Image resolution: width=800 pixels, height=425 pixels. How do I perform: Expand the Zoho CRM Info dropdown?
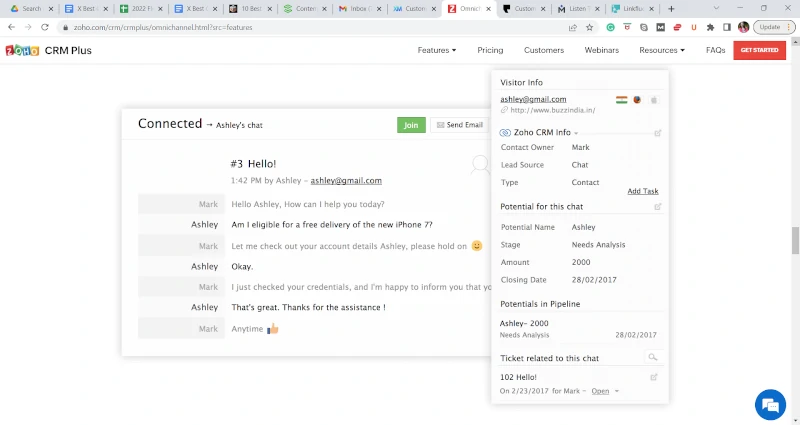pyautogui.click(x=576, y=133)
